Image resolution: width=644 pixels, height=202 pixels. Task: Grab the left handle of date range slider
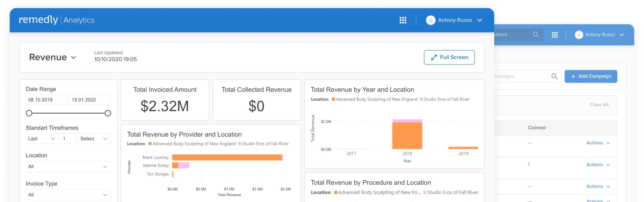point(29,113)
